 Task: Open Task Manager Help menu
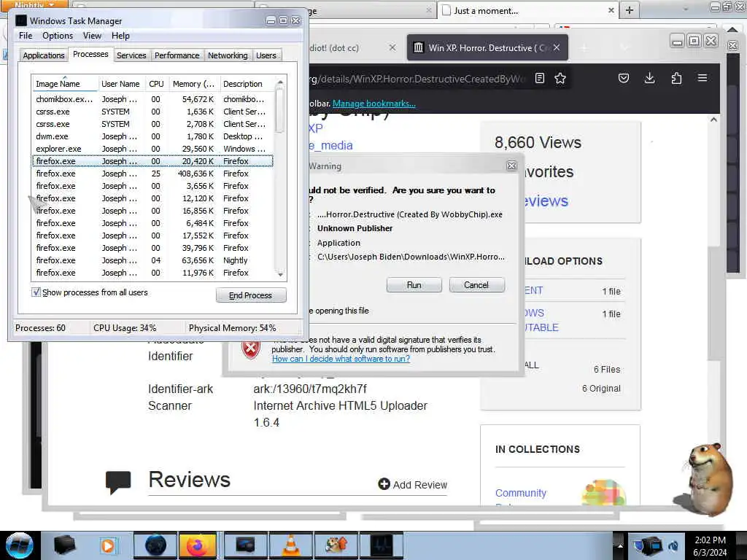120,36
